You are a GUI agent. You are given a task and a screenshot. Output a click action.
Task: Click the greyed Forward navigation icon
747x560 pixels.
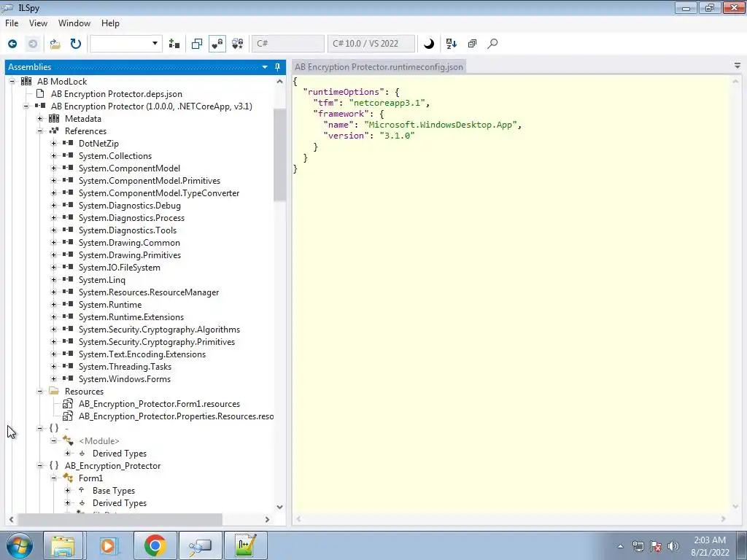[x=32, y=44]
